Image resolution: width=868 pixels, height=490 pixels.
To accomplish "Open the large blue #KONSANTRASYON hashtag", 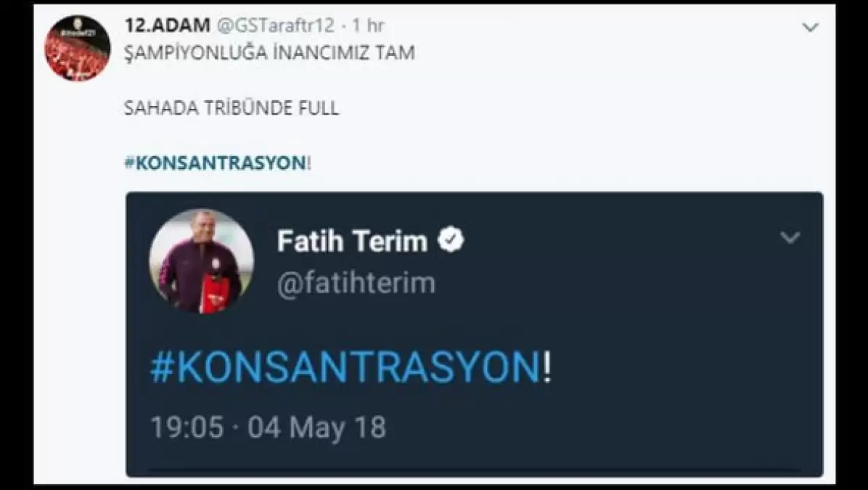I will [345, 368].
